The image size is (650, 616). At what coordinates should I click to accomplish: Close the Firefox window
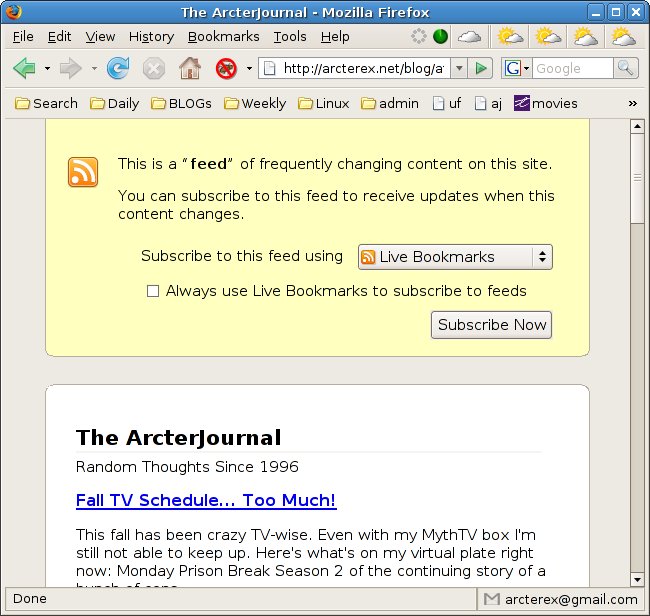click(x=636, y=12)
